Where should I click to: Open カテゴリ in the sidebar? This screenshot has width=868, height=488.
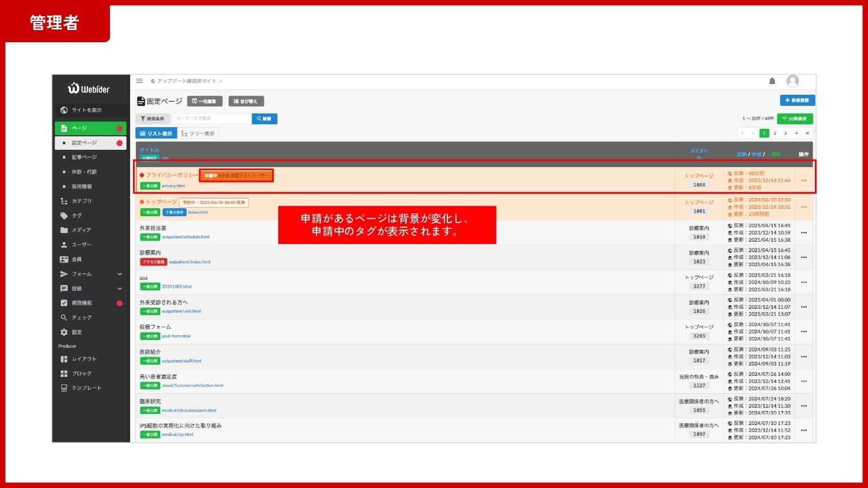tap(82, 201)
